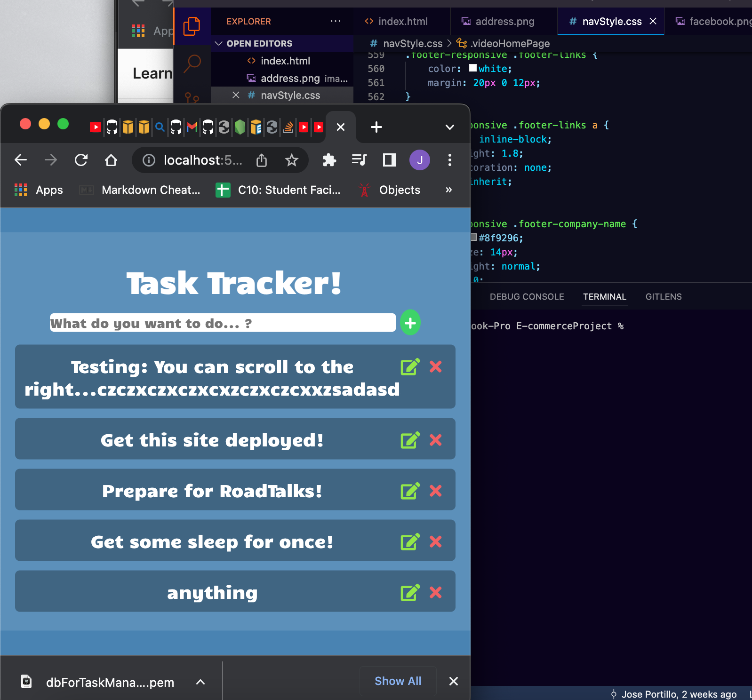Click the green add task plus button
The width and height of the screenshot is (752, 700).
click(410, 323)
